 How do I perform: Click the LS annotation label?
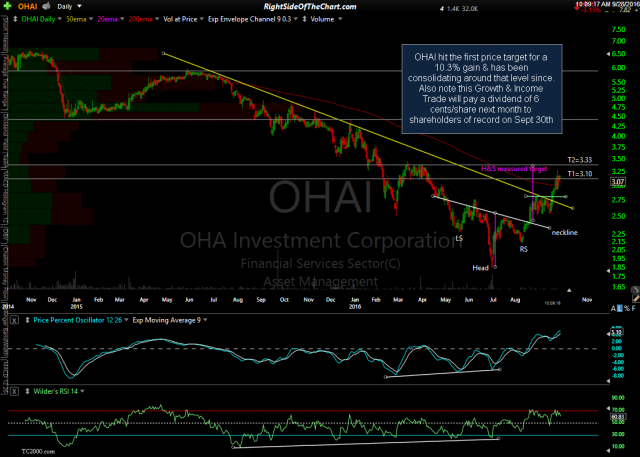pyautogui.click(x=459, y=238)
